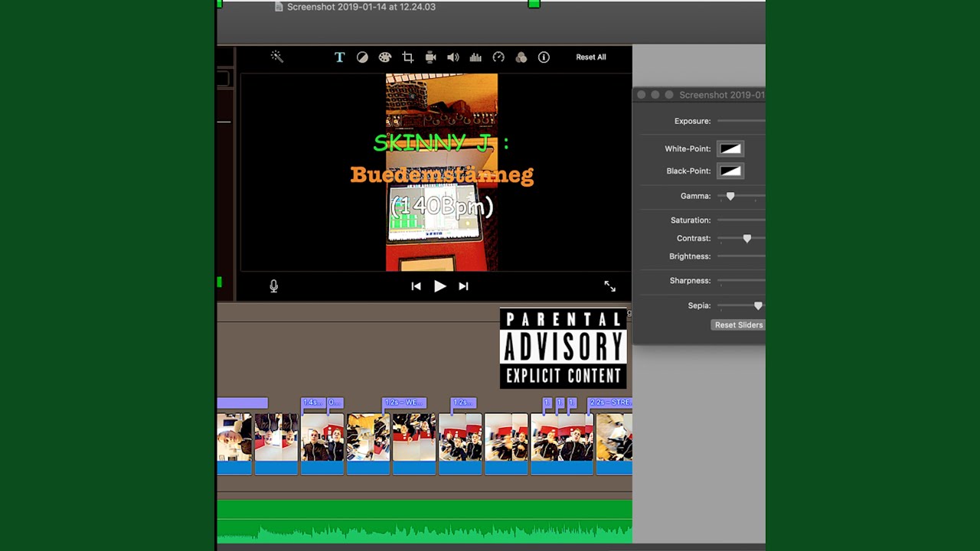The width and height of the screenshot is (980, 551).
Task: Click the magic wand auto-enhance icon
Action: coord(277,57)
